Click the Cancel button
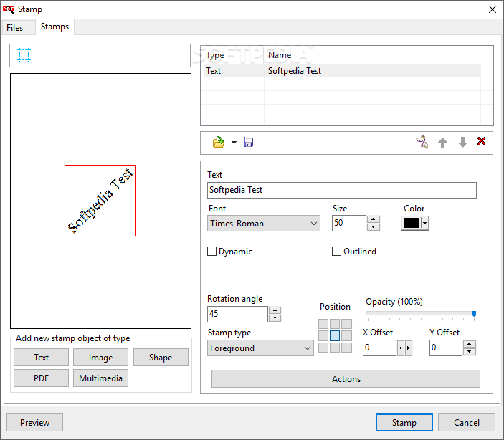504x440 pixels. tap(467, 422)
